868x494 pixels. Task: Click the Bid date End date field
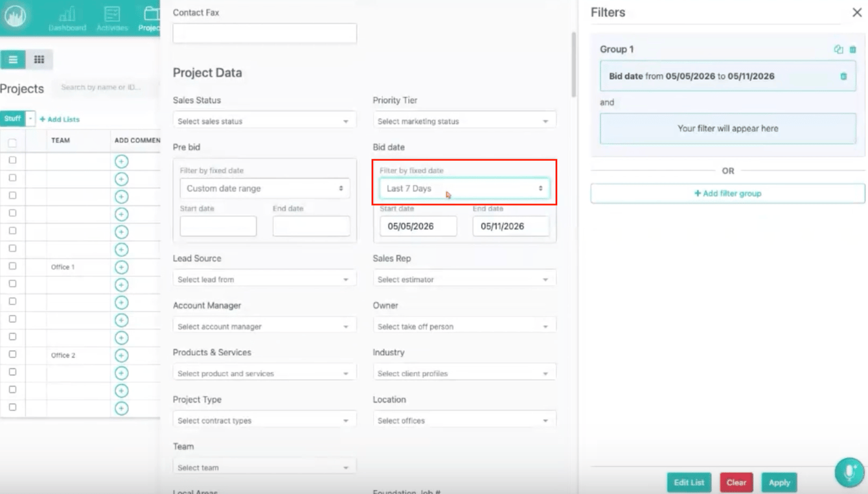coord(511,226)
